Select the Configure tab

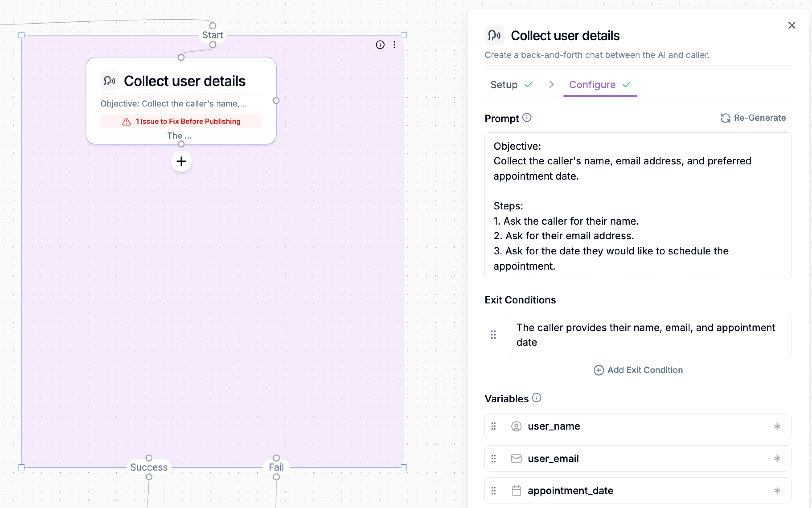(592, 85)
